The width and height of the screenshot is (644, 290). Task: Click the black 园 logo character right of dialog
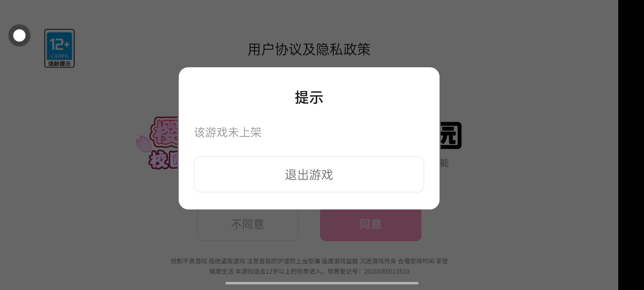pyautogui.click(x=450, y=136)
